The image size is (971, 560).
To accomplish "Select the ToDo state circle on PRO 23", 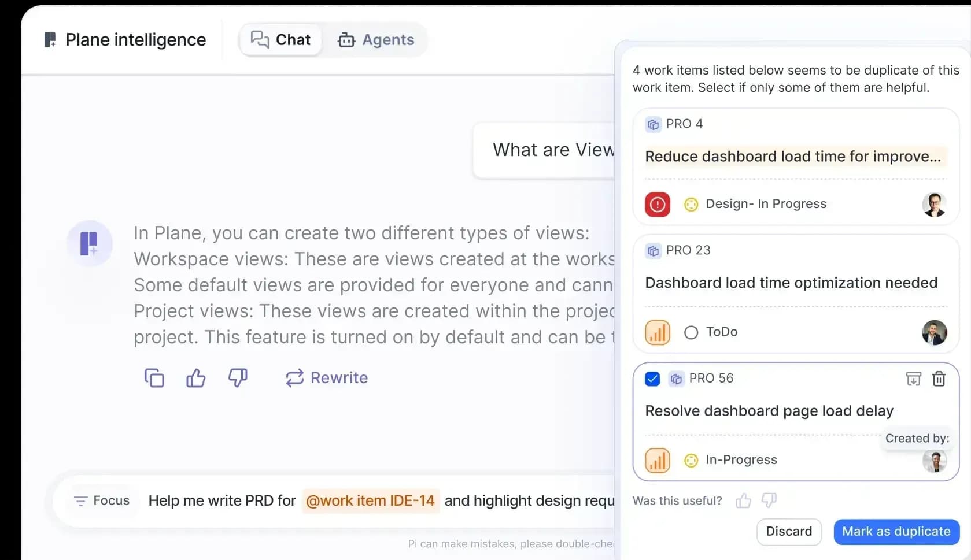I will pos(690,332).
